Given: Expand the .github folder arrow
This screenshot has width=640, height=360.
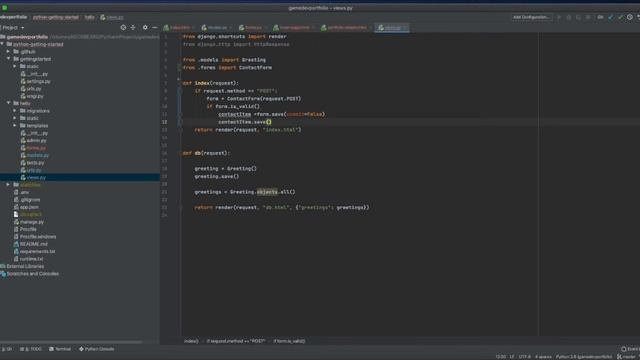Looking at the screenshot, I should tap(8, 51).
